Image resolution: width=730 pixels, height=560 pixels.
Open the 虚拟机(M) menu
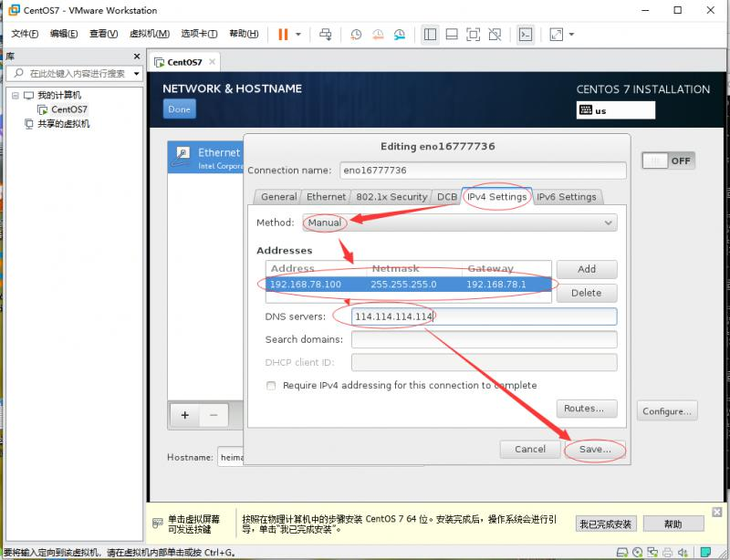click(150, 34)
